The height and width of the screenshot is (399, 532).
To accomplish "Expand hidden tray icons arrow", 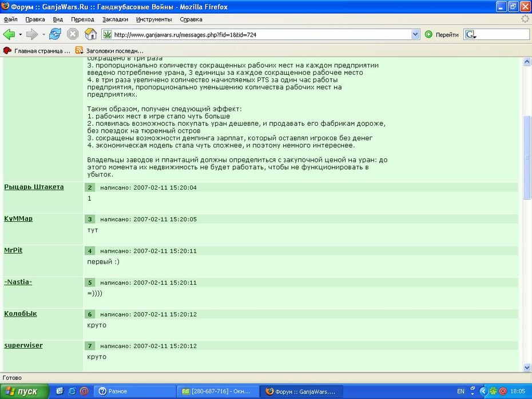I will [483, 391].
